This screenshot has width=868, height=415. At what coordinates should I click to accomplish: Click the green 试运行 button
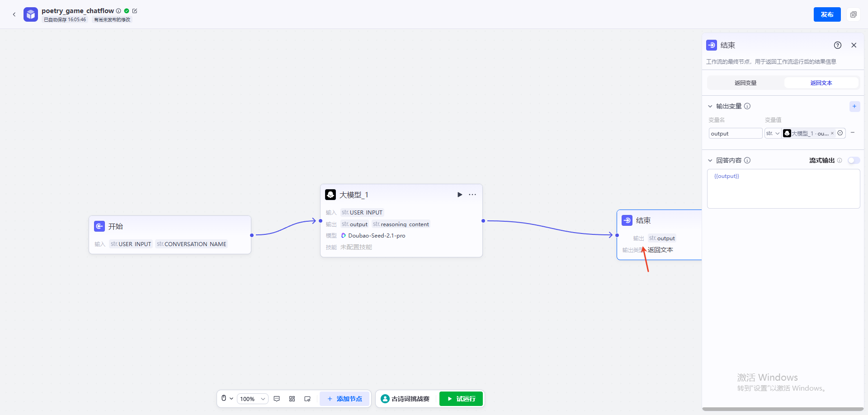461,399
